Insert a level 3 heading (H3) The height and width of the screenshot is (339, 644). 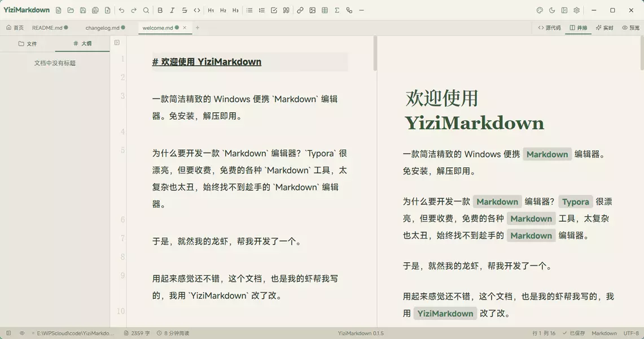[235, 10]
